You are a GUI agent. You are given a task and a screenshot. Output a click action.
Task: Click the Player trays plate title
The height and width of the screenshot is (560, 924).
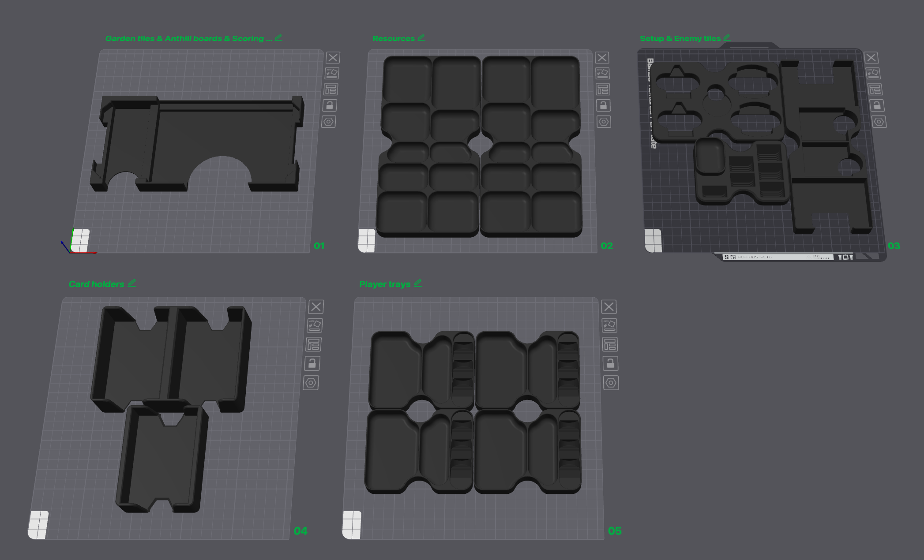coord(385,284)
